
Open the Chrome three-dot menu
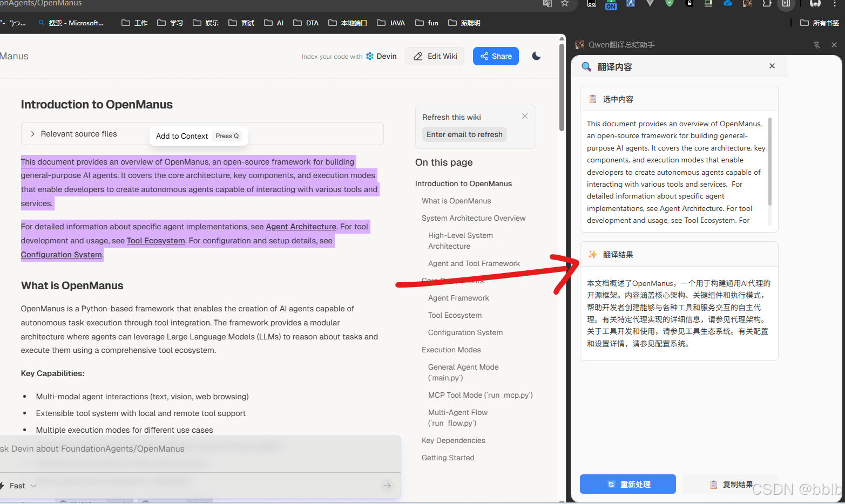[x=835, y=3]
